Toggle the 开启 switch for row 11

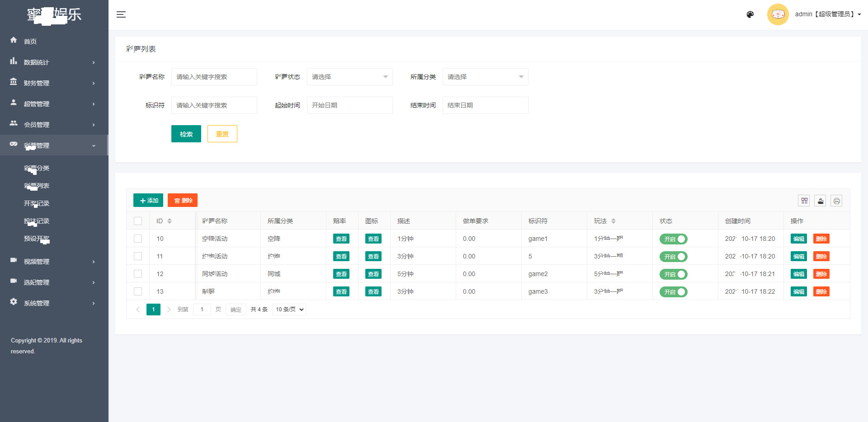point(674,257)
